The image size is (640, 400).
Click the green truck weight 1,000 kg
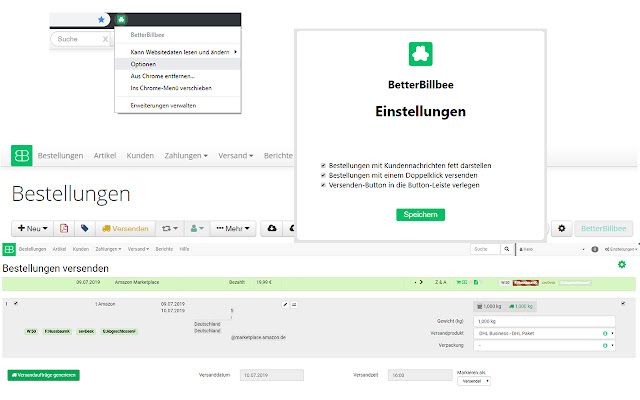[520, 306]
